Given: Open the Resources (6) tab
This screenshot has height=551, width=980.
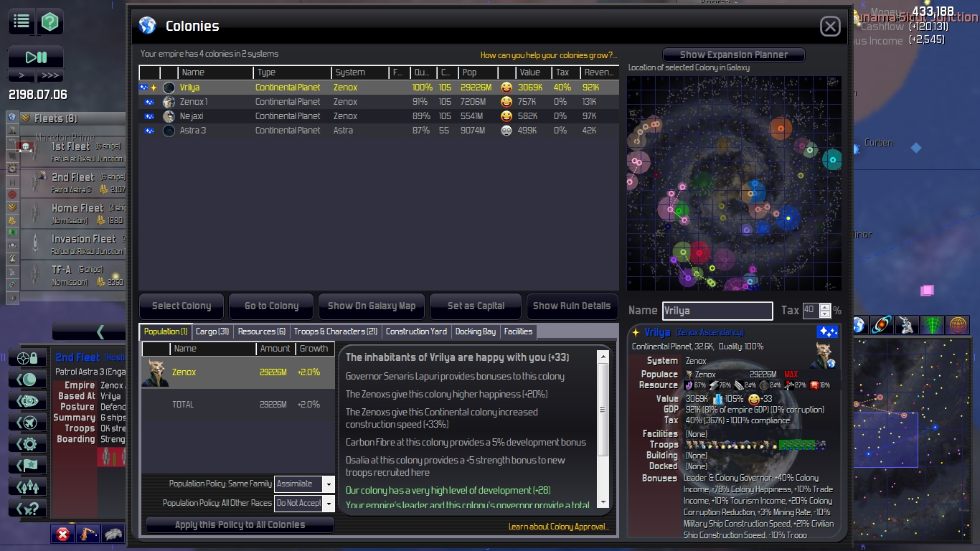Looking at the screenshot, I should (262, 331).
